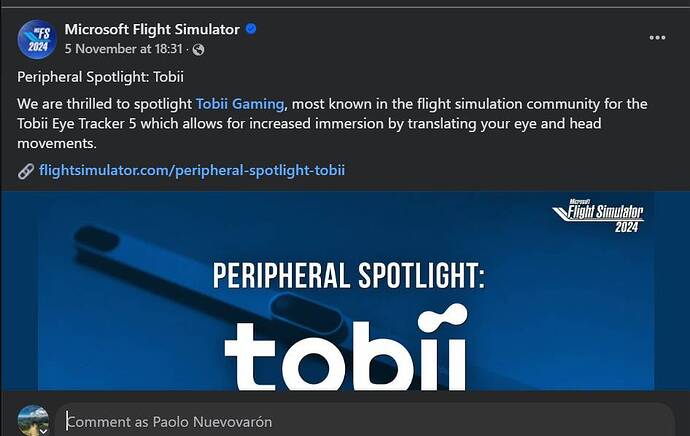Open the 5 November at 18:31 timestamp
Screen dimensions: 690x436
(124, 49)
